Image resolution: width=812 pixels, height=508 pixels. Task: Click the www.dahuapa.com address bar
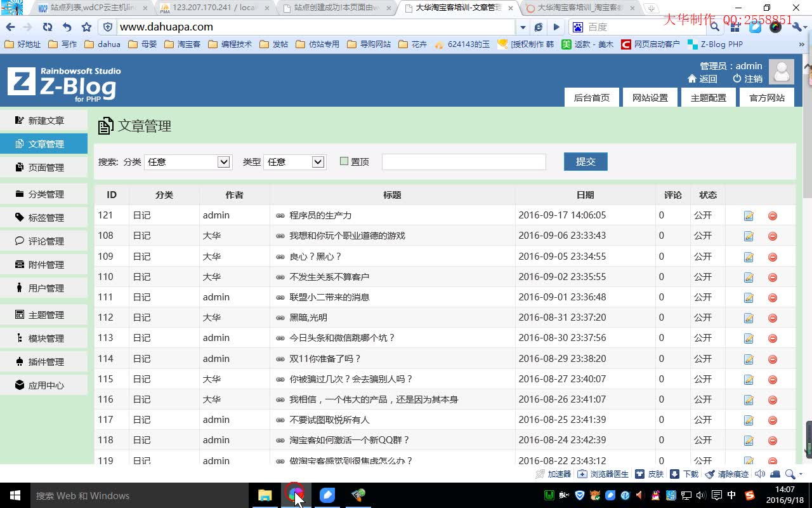click(315, 27)
